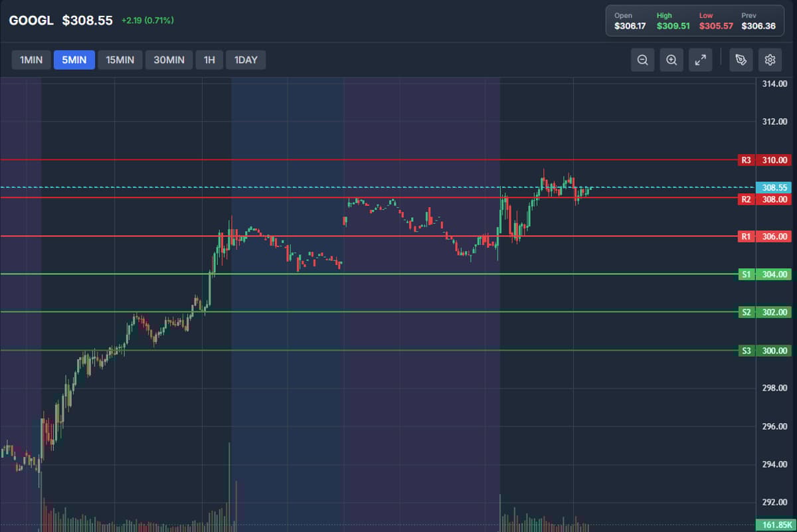
Task: Open chart settings via the gear icon
Action: pos(770,60)
